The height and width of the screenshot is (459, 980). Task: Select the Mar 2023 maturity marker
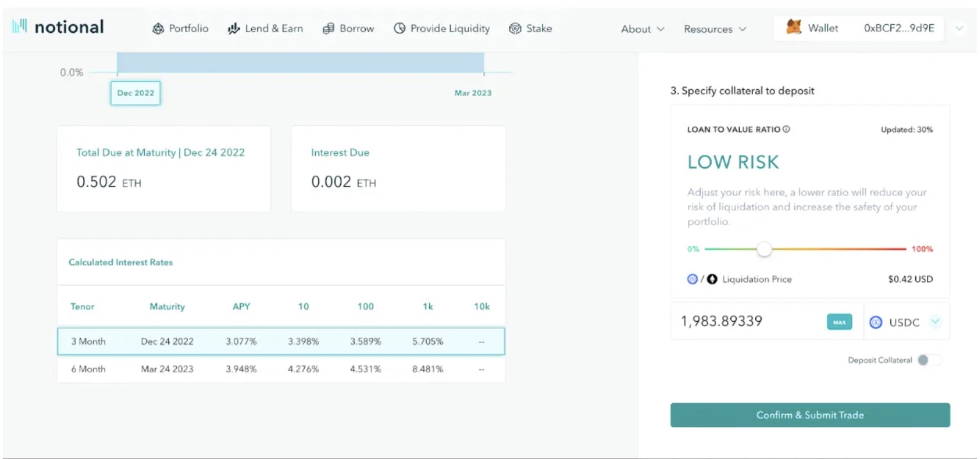coord(473,93)
